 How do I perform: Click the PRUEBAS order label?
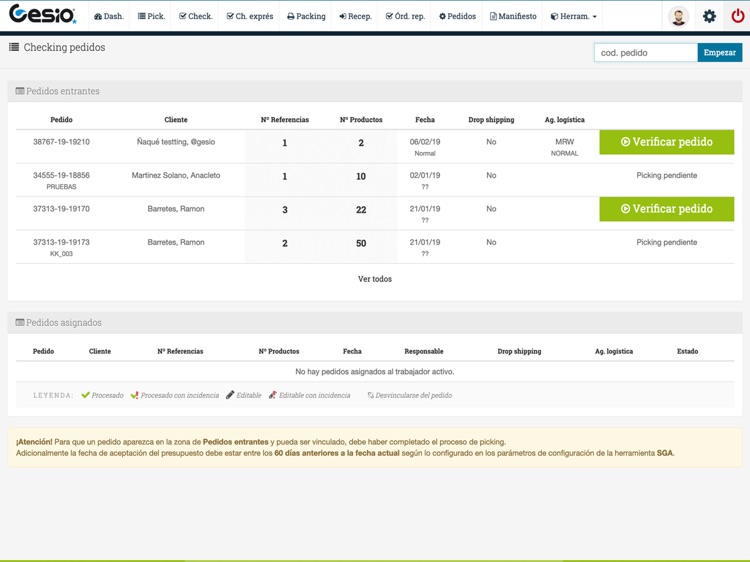coord(61,187)
